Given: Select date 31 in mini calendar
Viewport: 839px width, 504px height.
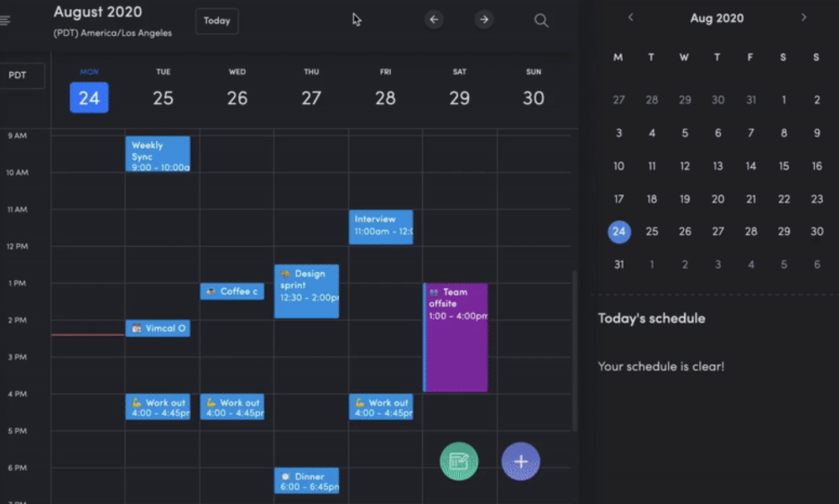Looking at the screenshot, I should click(x=619, y=265).
